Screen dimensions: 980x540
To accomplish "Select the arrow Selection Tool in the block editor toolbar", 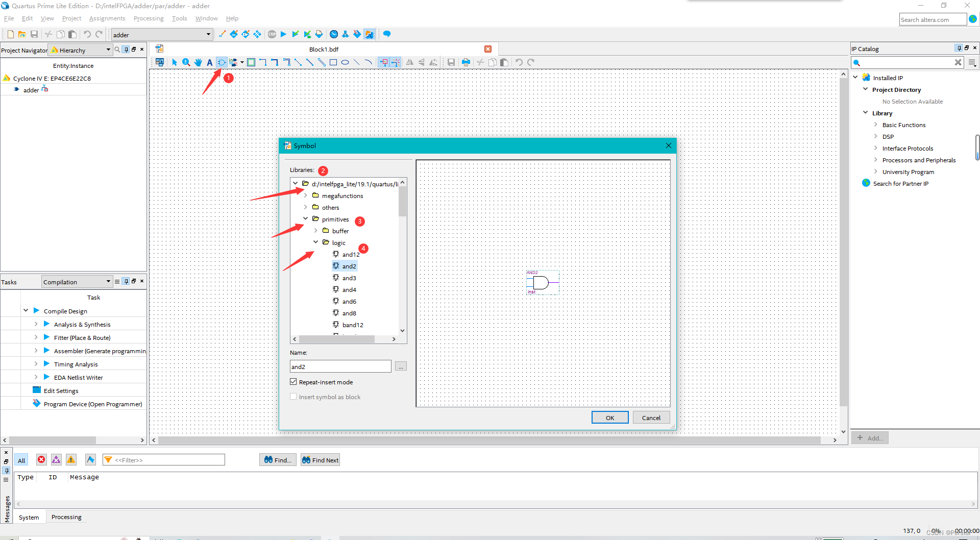I will click(175, 62).
